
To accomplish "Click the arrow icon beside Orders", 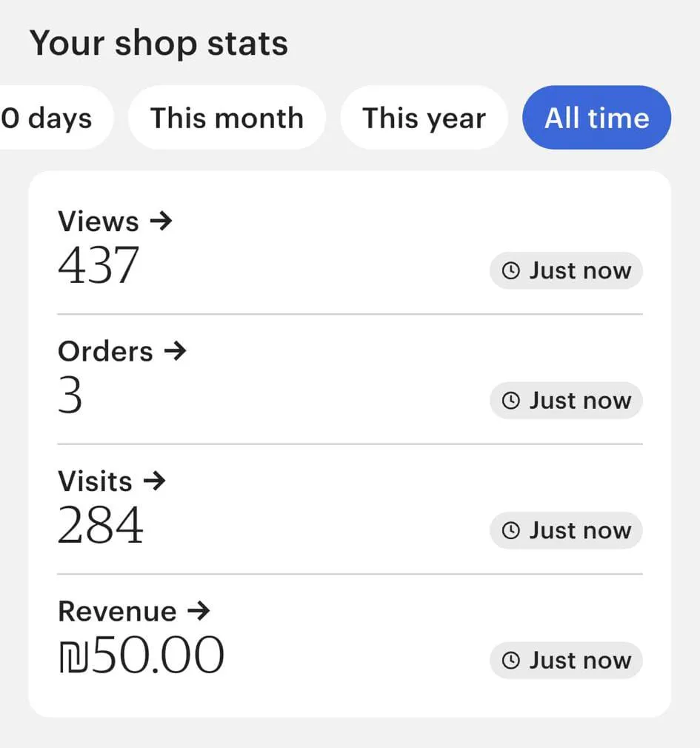I will [174, 351].
